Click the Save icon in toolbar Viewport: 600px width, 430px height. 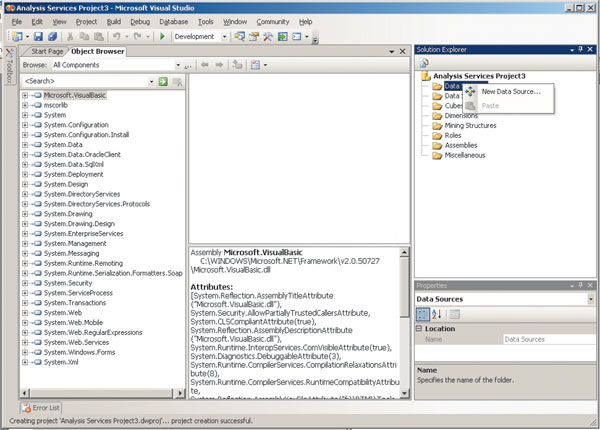38,36
